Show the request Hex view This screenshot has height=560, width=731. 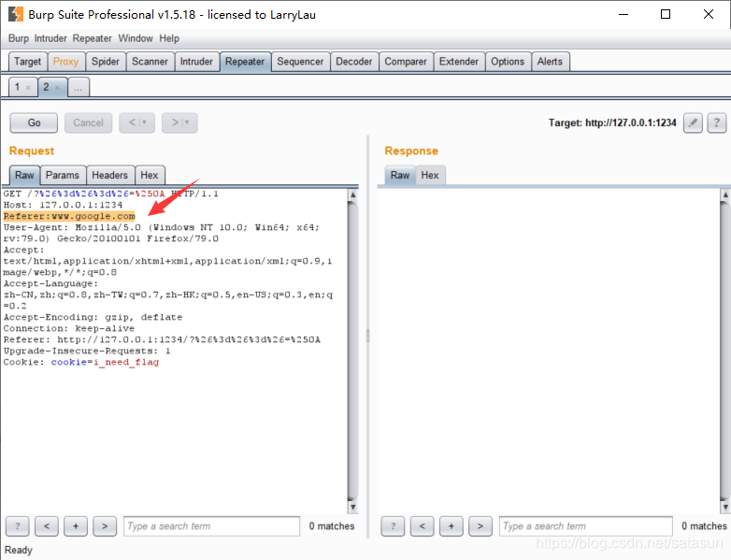pos(150,176)
